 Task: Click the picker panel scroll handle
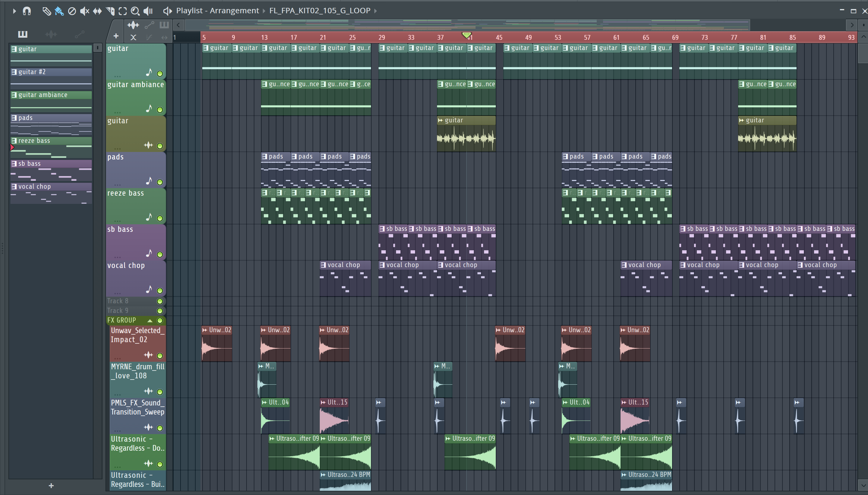[x=98, y=48]
